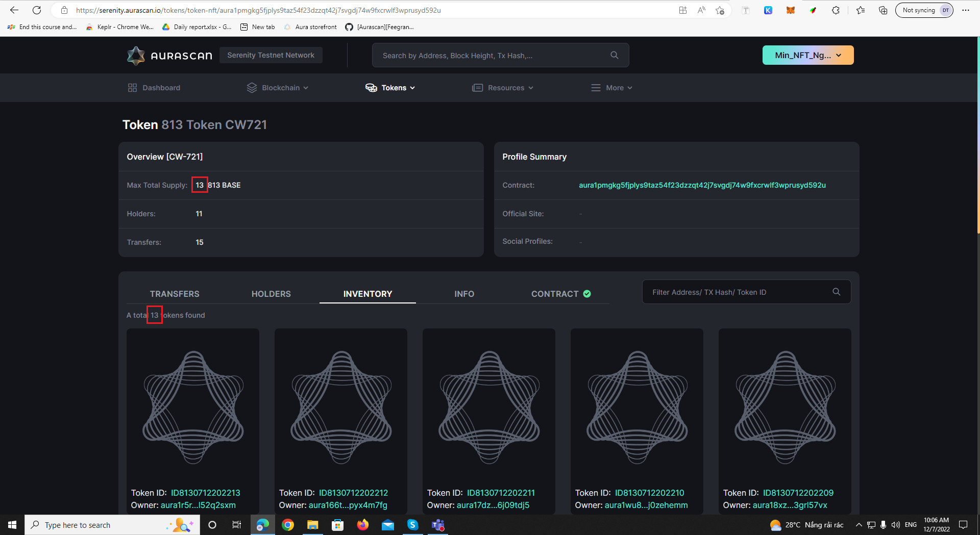Open Token ID ID8130712202213 link
This screenshot has width=980, height=535.
coord(205,493)
